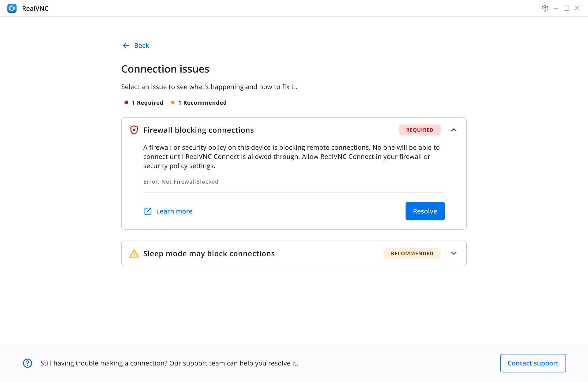Click the 'Still having trouble' support message

point(169,363)
